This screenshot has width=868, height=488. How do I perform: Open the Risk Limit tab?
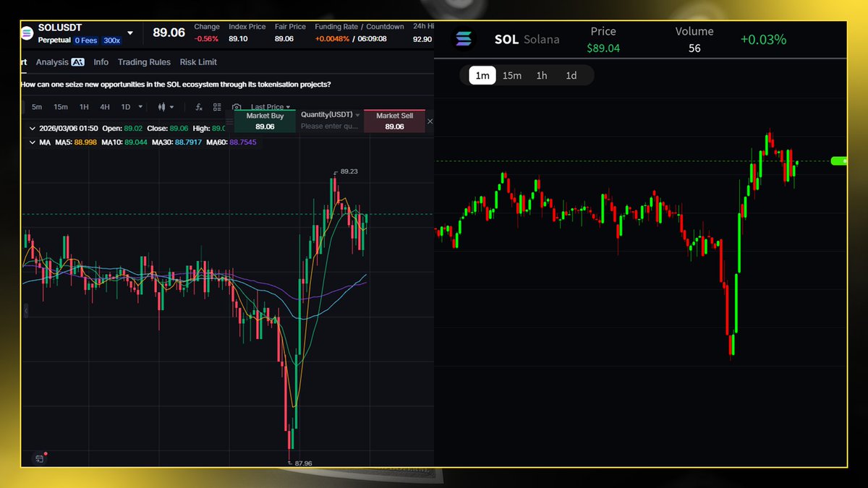tap(198, 62)
